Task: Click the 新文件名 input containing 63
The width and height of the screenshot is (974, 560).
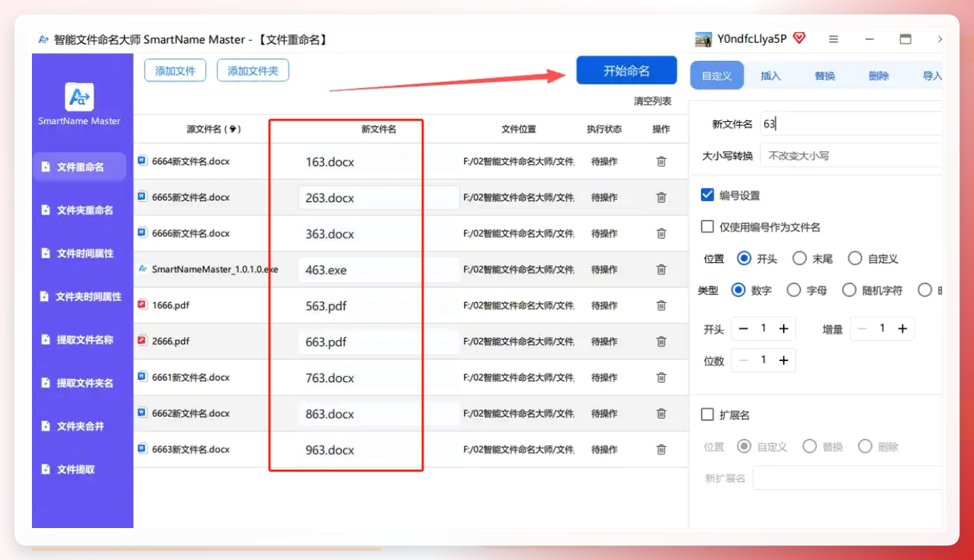Action: point(851,123)
